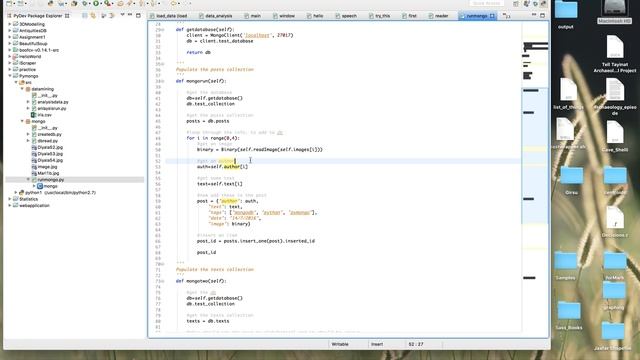Image resolution: width=640 pixels, height=360 pixels.
Task: Click the New file toolbar icon
Action: (x=9, y=4)
